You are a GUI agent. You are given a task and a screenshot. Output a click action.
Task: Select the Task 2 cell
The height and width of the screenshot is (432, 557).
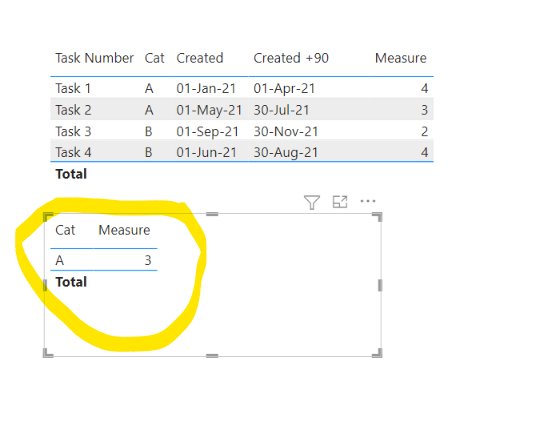(73, 110)
